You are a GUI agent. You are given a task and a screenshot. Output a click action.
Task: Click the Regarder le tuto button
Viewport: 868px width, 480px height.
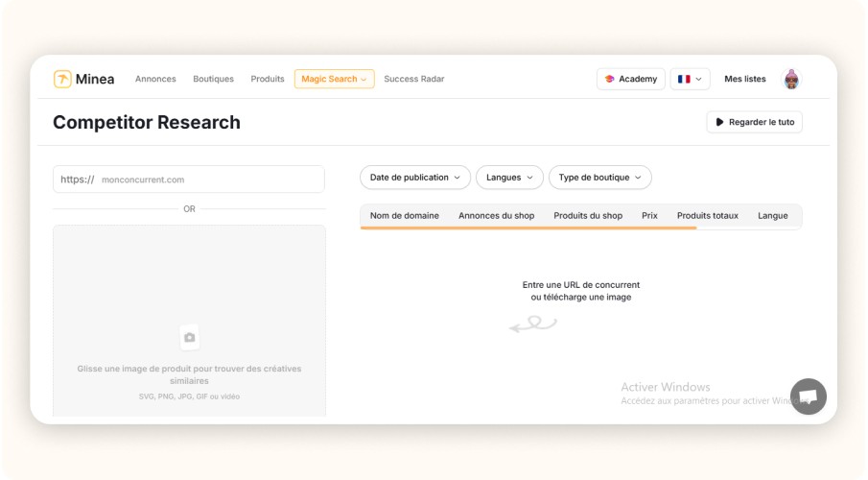point(754,122)
